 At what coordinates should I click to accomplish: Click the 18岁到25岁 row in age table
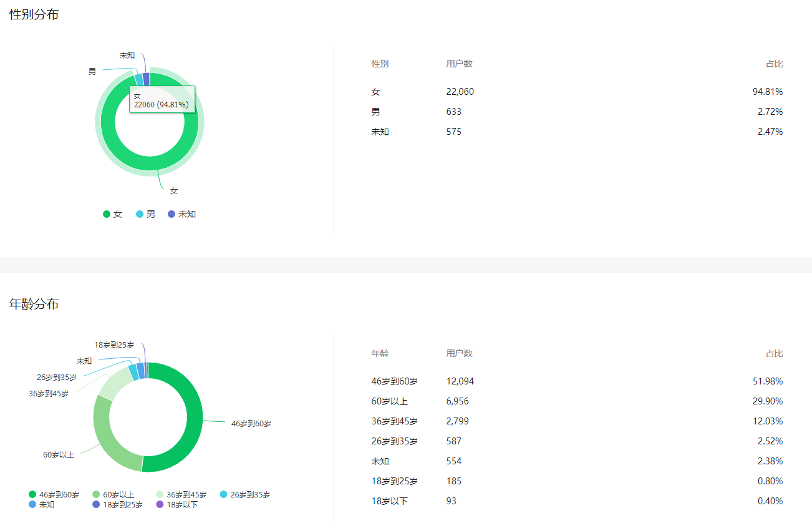(x=577, y=481)
